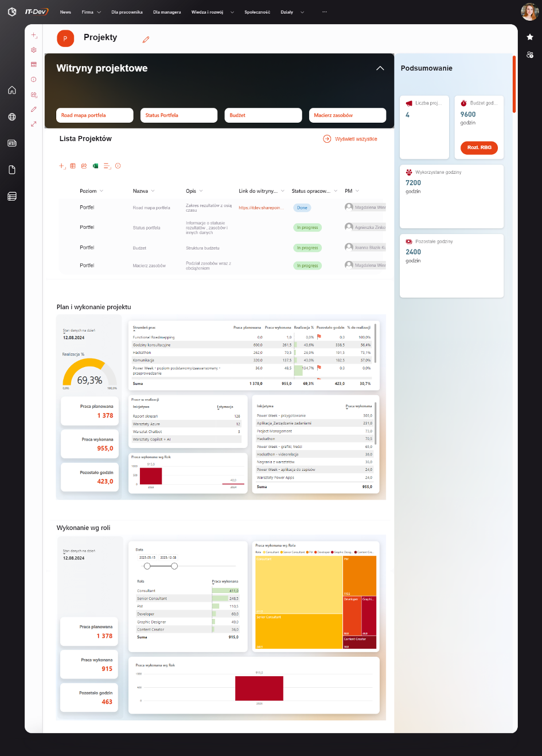Collapse the Witryny projektowe section
The height and width of the screenshot is (756, 542).
tap(380, 68)
